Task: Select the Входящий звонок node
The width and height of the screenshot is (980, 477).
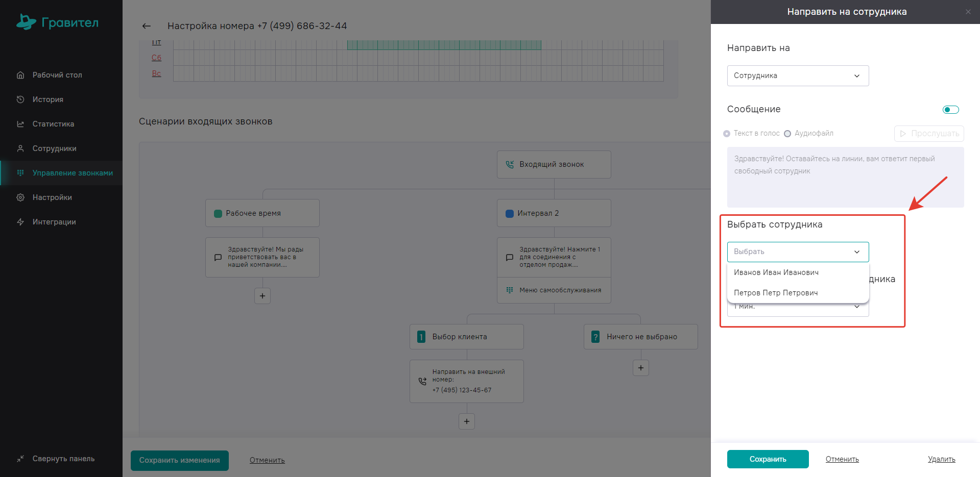Action: tap(554, 164)
